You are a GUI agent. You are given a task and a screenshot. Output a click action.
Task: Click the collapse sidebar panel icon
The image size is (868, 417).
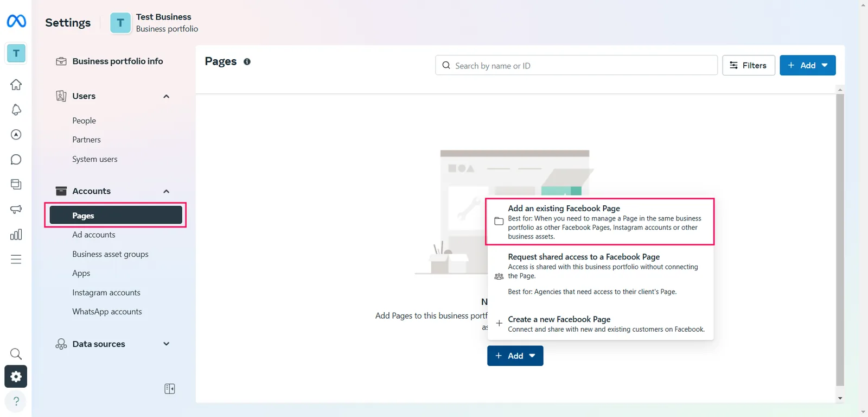[x=170, y=389]
